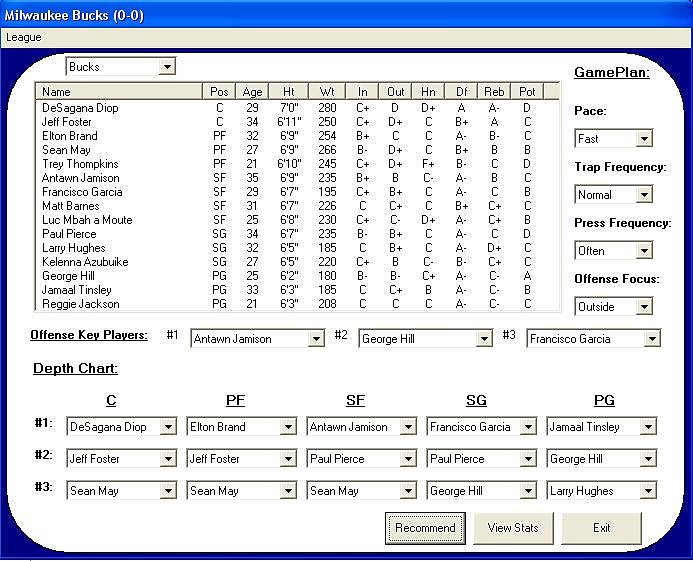Select Francisco Garcia roster row
This screenshot has width=693, height=561.
coord(297,192)
